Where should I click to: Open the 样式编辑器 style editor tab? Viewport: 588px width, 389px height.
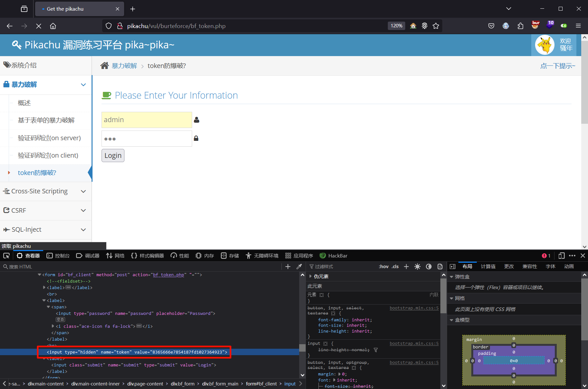[148, 256]
